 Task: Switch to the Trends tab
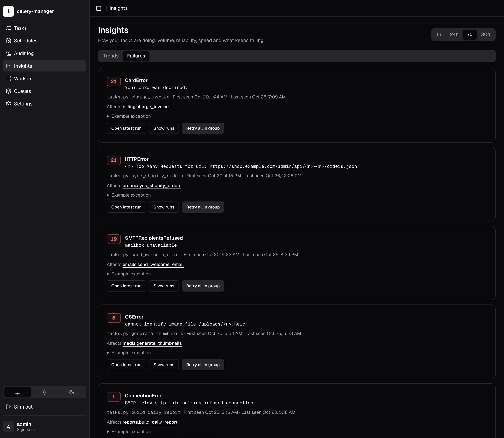tap(111, 56)
